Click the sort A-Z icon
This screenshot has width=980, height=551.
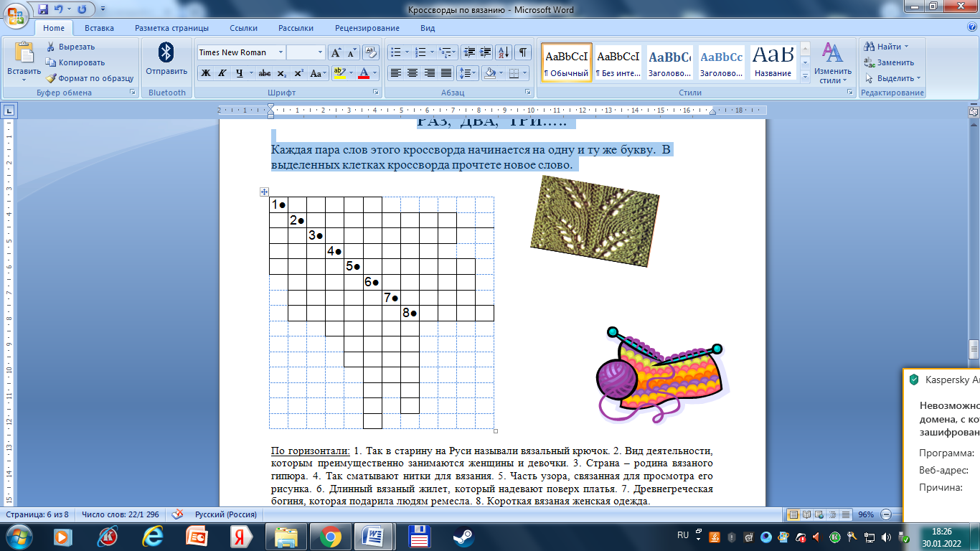pyautogui.click(x=504, y=52)
